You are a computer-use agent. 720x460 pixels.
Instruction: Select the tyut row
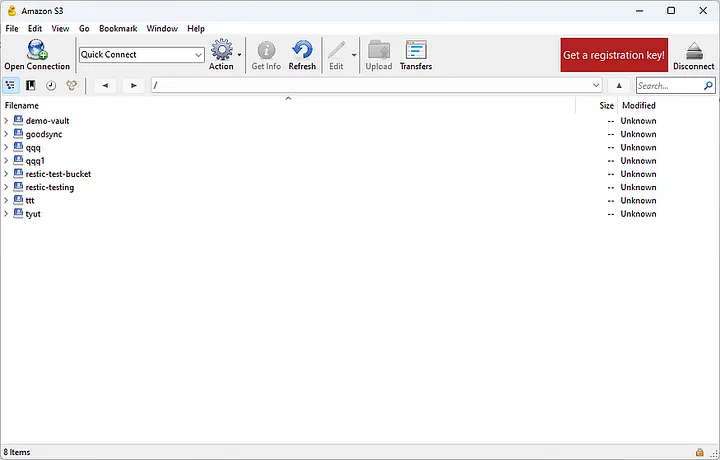coord(359,214)
